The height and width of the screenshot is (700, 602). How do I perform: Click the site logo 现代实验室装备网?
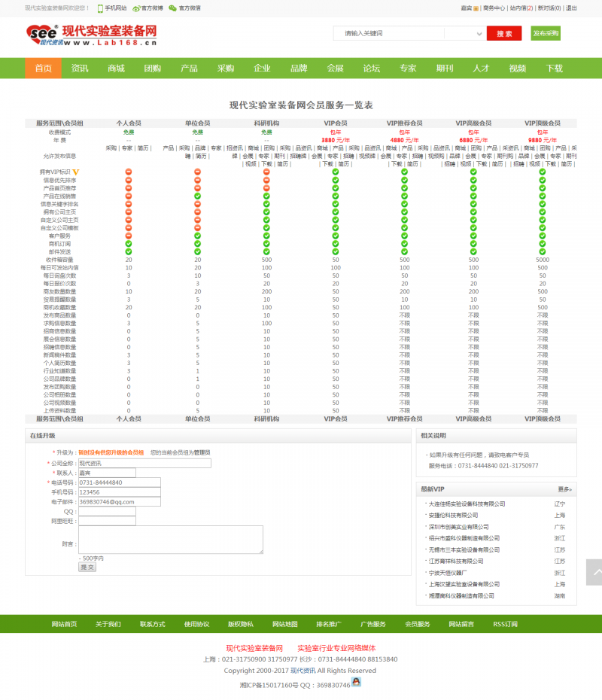coord(92,34)
